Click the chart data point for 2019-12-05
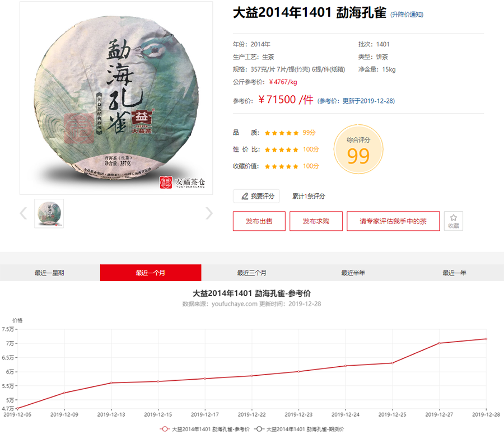Image resolution: width=504 pixels, height=434 pixels. tap(17, 408)
